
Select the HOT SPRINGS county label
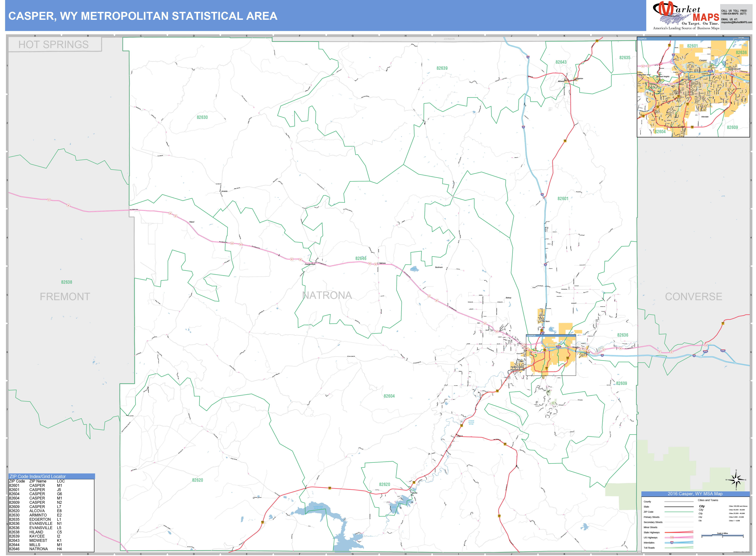pyautogui.click(x=54, y=45)
